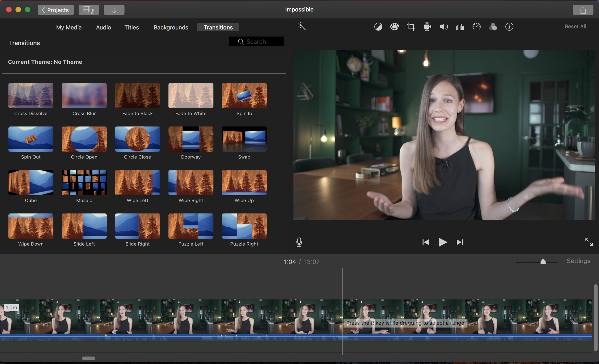Switch to the Backgrounds tab
Image resolution: width=599 pixels, height=364 pixels.
click(x=171, y=27)
